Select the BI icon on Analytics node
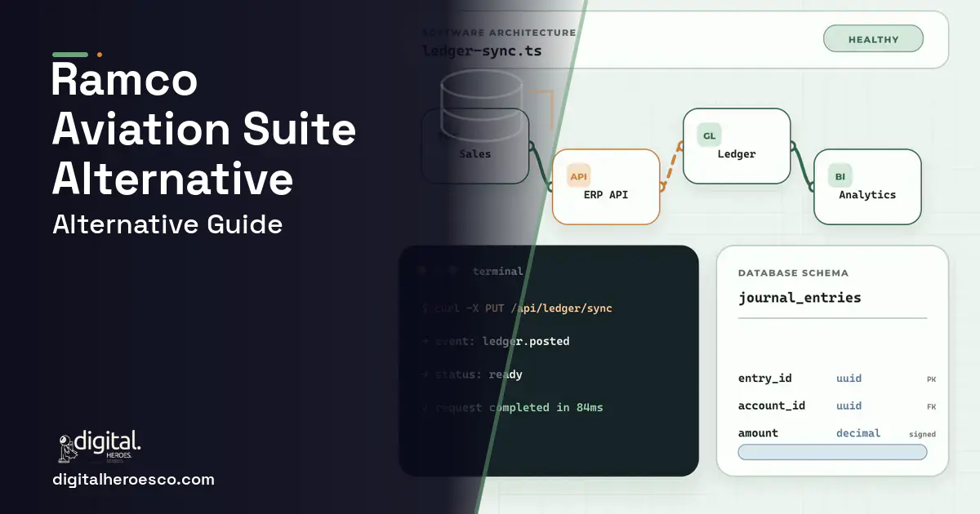The image size is (980, 514). (x=840, y=176)
